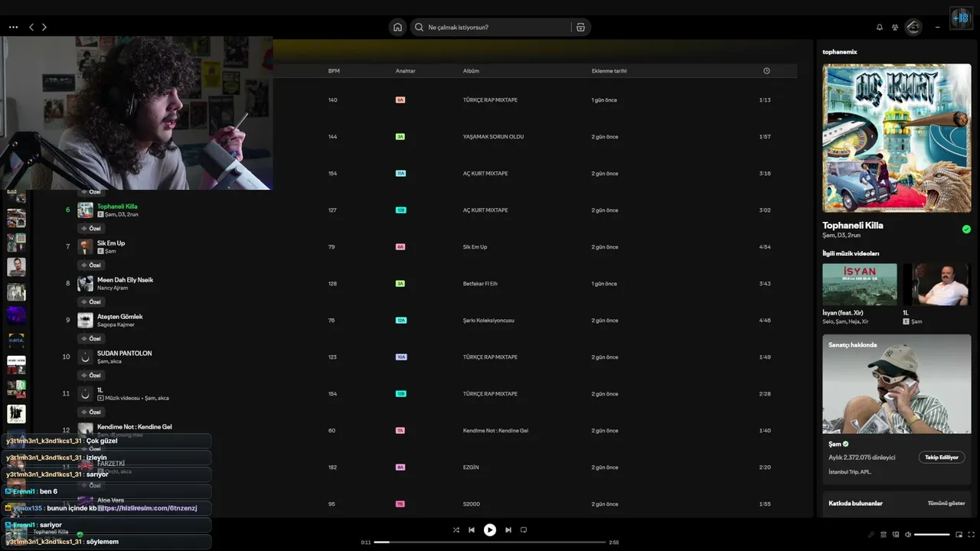The image size is (980, 551).
Task: Open the Tophaneli Killa album artwork
Action: [x=897, y=138]
